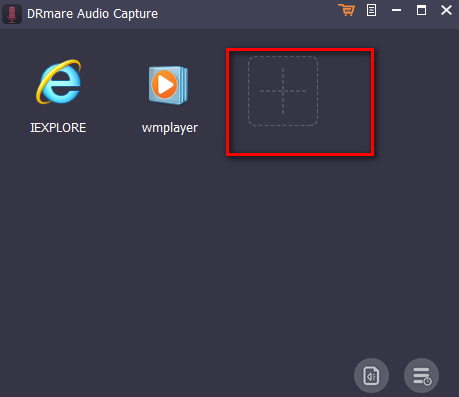
Task: Launch the wmplayer program icon
Action: 168,85
